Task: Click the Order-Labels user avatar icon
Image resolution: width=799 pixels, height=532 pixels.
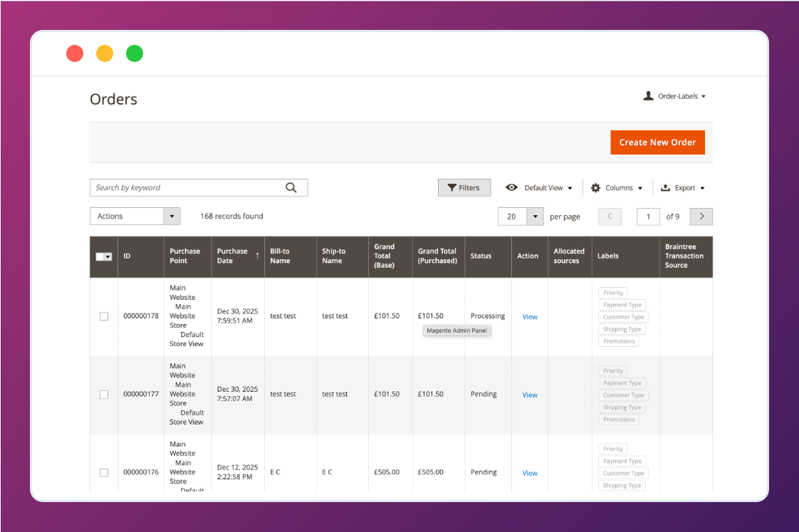Action: (x=648, y=96)
